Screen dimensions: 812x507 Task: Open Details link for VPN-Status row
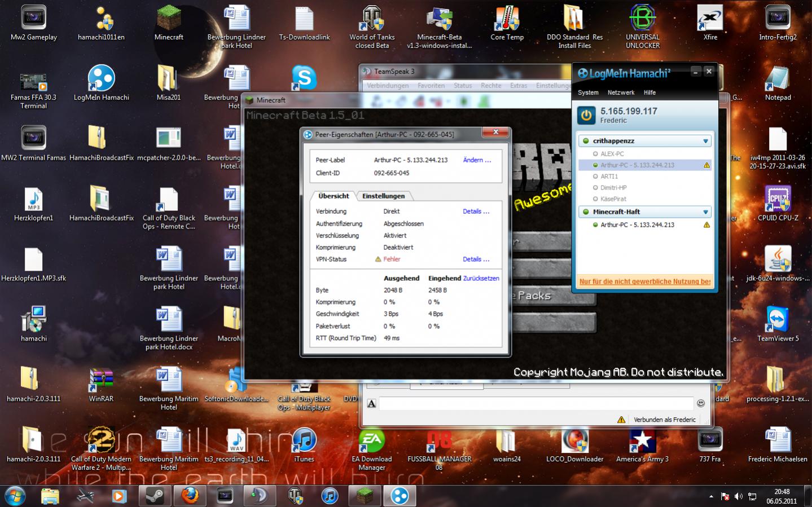pyautogui.click(x=476, y=259)
